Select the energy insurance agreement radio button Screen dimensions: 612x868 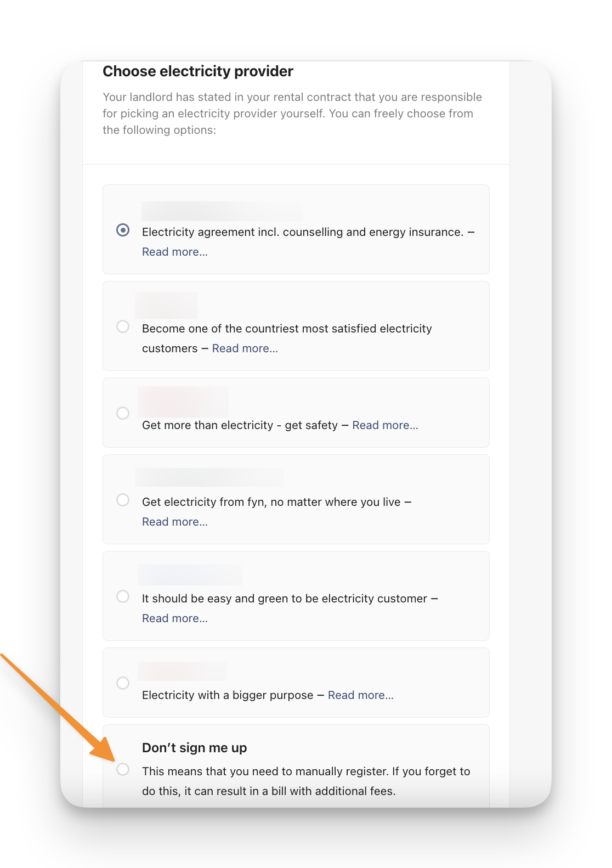[x=123, y=230]
